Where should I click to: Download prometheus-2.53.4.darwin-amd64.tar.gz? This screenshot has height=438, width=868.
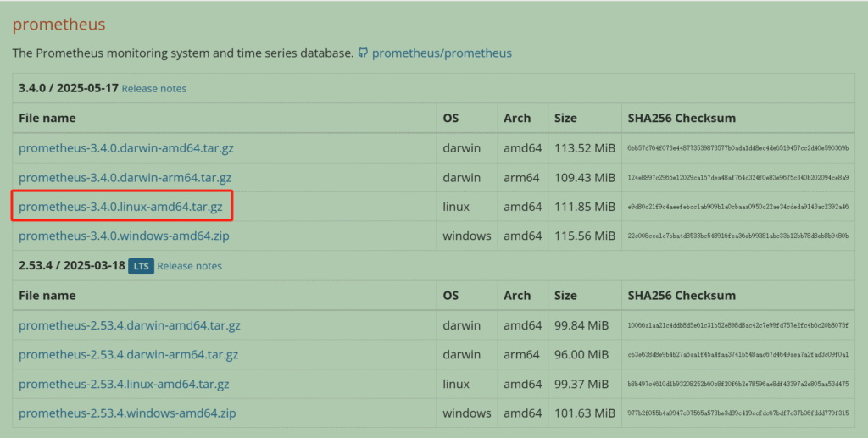point(130,325)
